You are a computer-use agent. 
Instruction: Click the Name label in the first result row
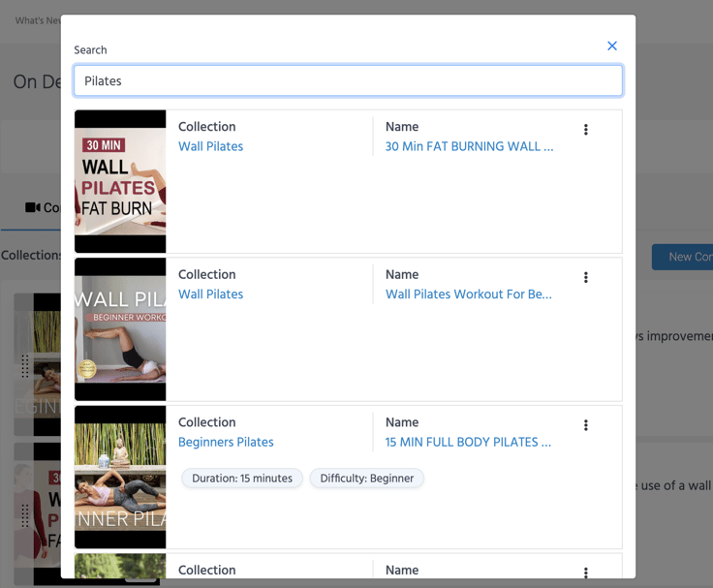[x=402, y=127]
